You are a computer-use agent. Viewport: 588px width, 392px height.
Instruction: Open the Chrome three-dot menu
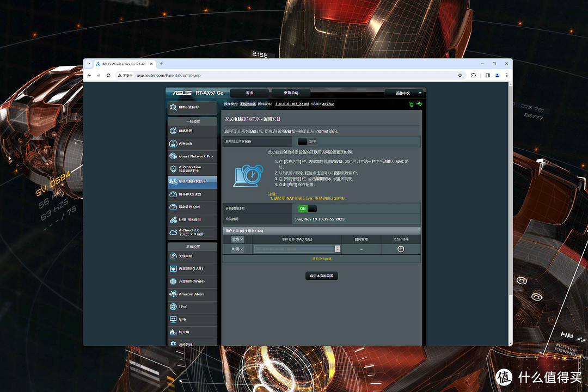507,75
